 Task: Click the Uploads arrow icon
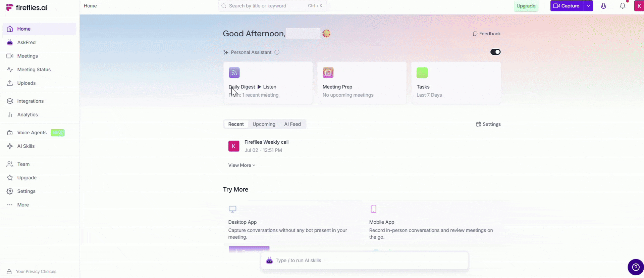click(10, 83)
